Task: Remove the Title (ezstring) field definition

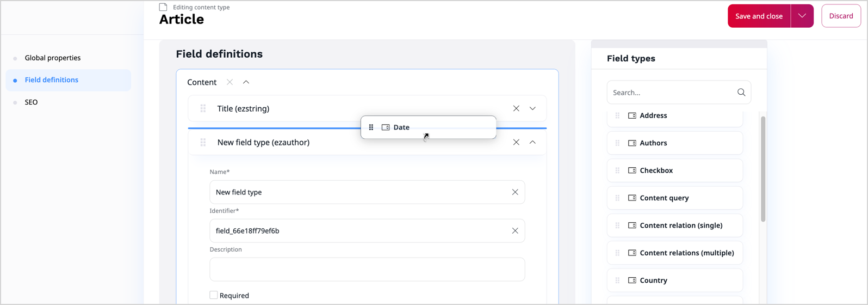Action: [516, 108]
